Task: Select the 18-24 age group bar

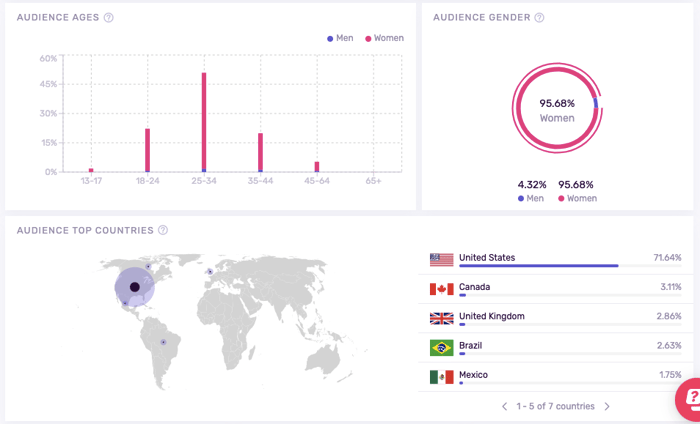Action: click(147, 150)
